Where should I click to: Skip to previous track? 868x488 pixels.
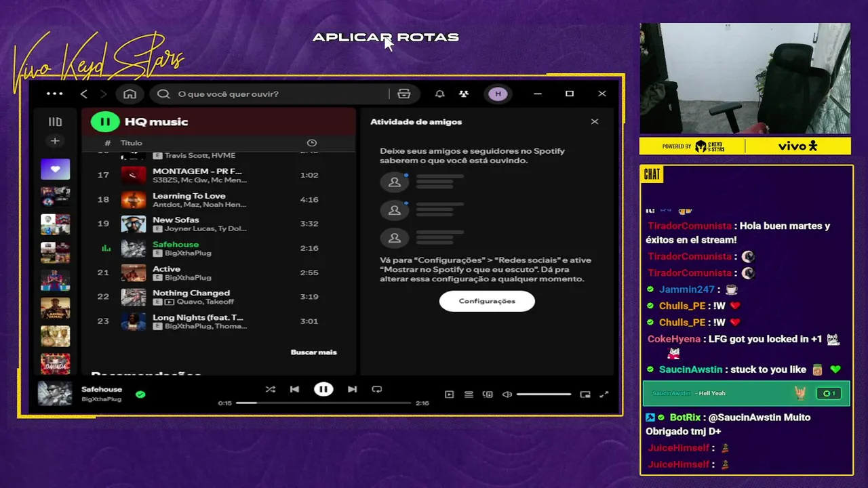point(294,389)
